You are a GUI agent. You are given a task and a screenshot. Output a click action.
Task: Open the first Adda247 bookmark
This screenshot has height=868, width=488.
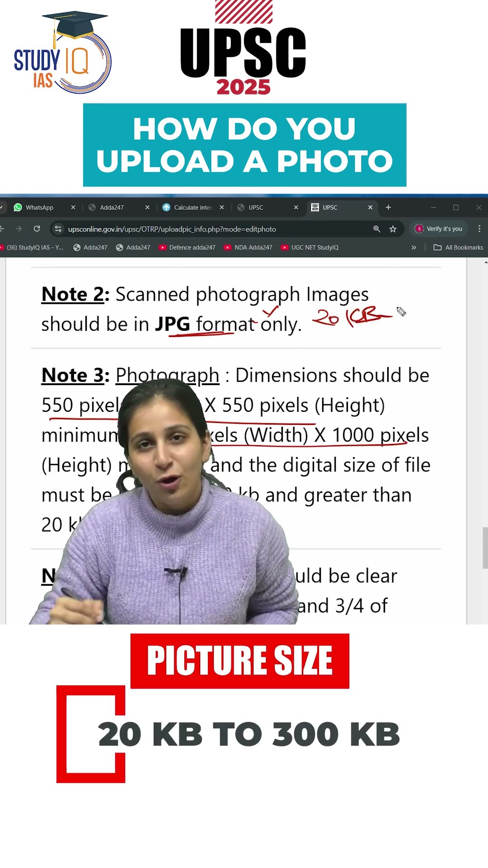pyautogui.click(x=90, y=247)
